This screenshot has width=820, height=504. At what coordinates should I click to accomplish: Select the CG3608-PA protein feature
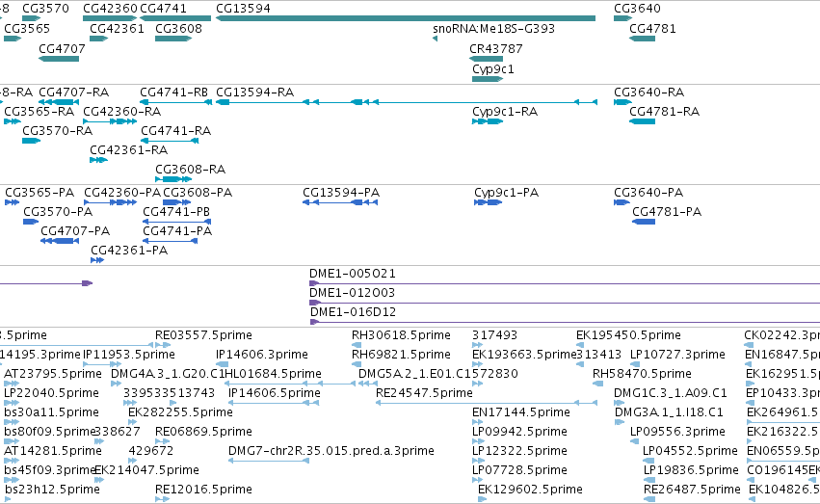(177, 202)
